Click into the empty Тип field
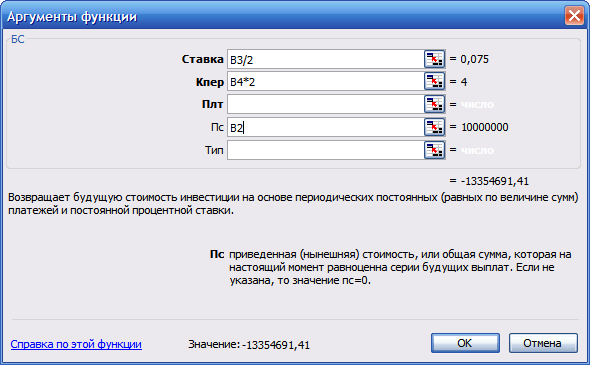 (325, 150)
